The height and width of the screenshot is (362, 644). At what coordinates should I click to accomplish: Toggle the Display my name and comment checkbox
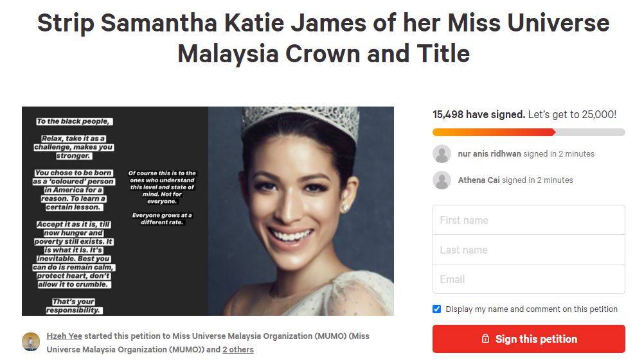tap(436, 309)
